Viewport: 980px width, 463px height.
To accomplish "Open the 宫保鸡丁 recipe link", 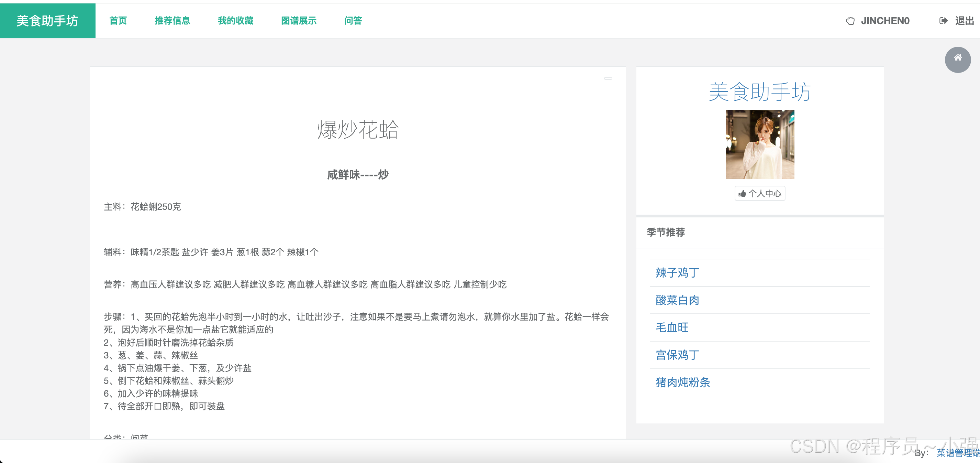I will 677,355.
